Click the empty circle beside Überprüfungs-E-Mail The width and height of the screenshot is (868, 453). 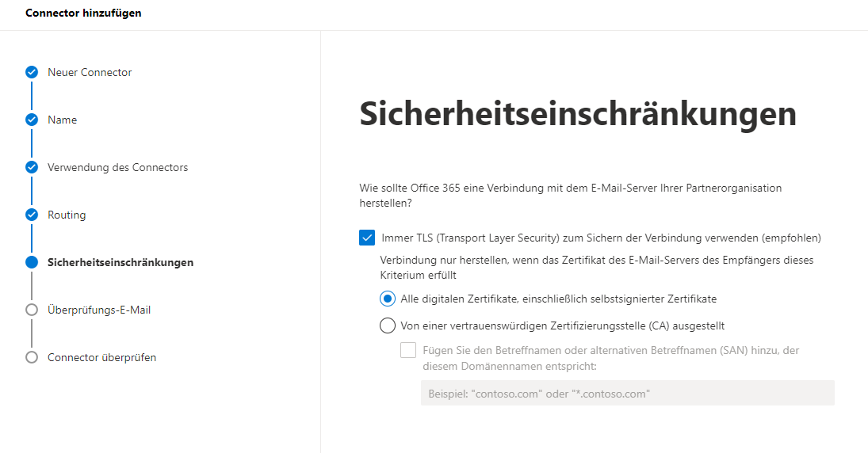[32, 310]
